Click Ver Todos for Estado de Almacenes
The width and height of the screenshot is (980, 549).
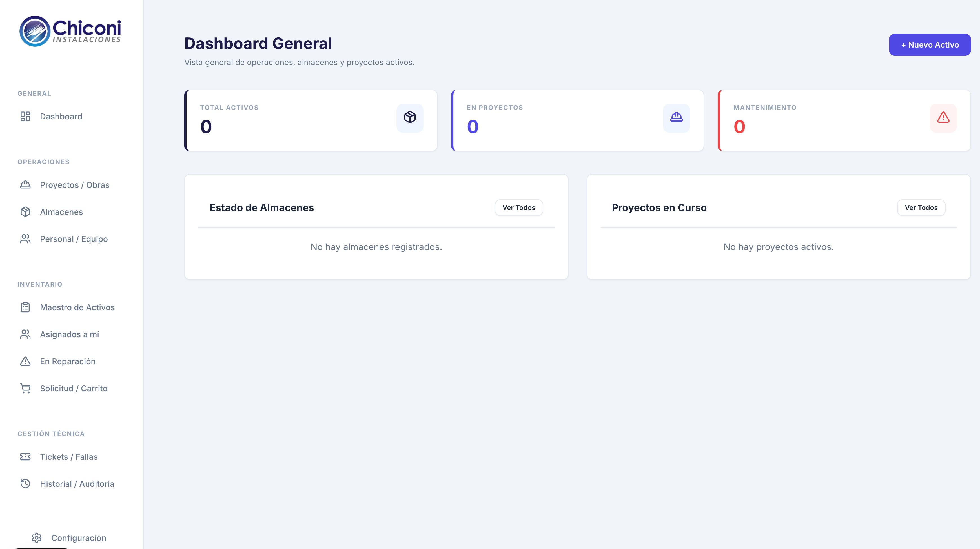[518, 207]
